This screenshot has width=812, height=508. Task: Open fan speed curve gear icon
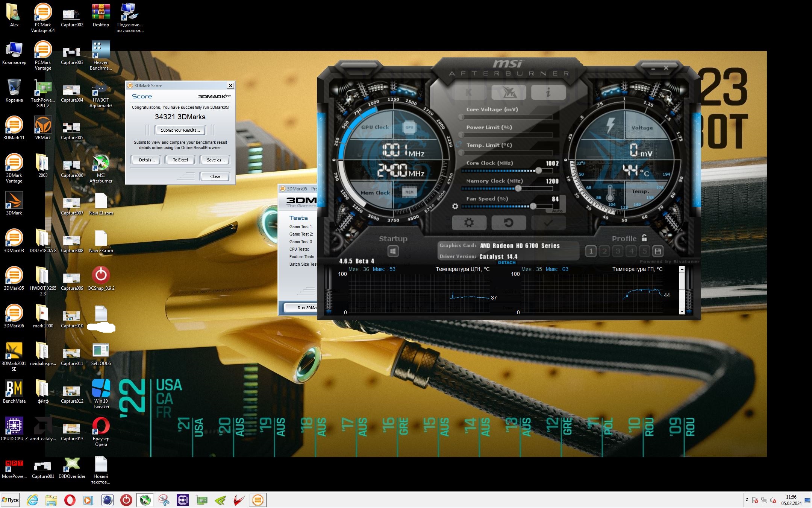coord(455,206)
